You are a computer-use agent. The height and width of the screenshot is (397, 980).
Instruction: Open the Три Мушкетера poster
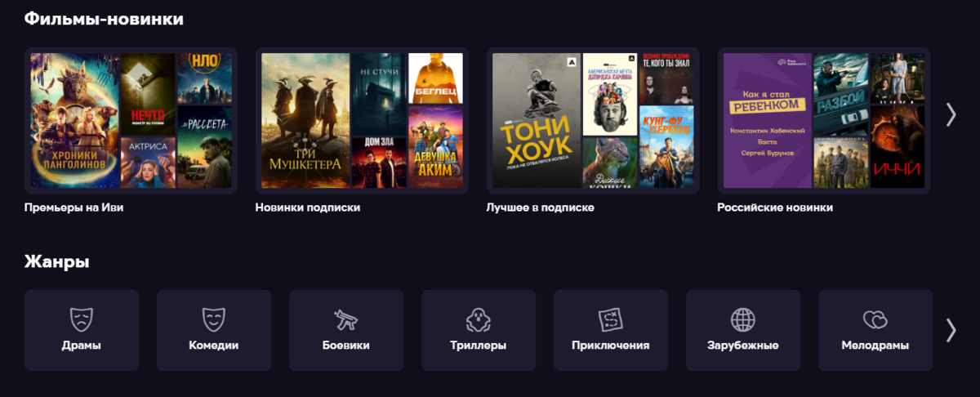click(305, 121)
